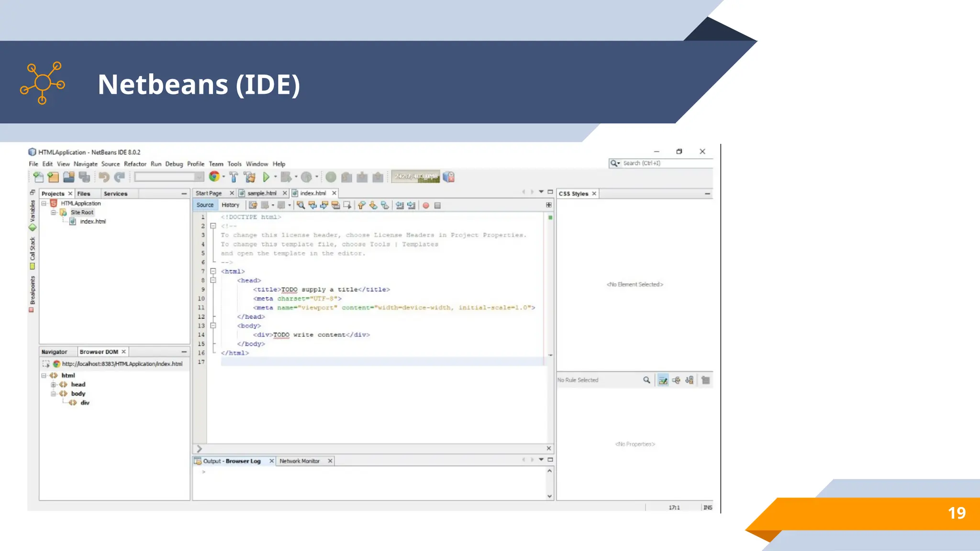Screen dimensions: 980x551
Task: Click the Find Next Occurrence icon
Action: tap(324, 205)
